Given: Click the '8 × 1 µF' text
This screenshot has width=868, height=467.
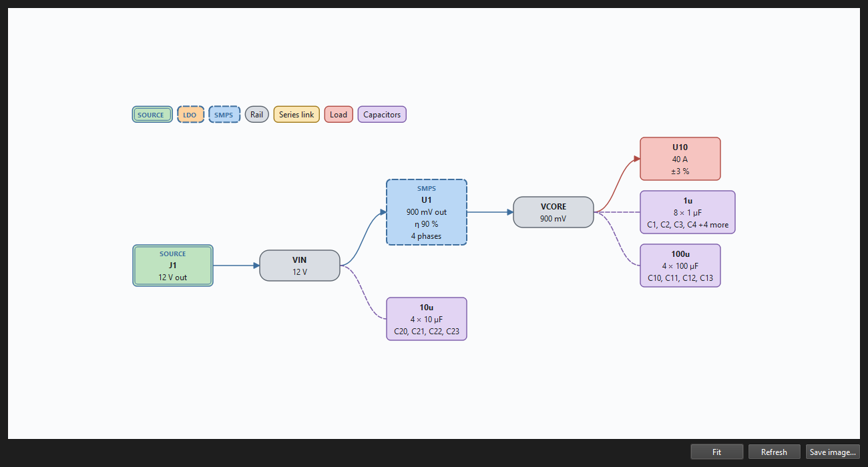Looking at the screenshot, I should [x=688, y=213].
